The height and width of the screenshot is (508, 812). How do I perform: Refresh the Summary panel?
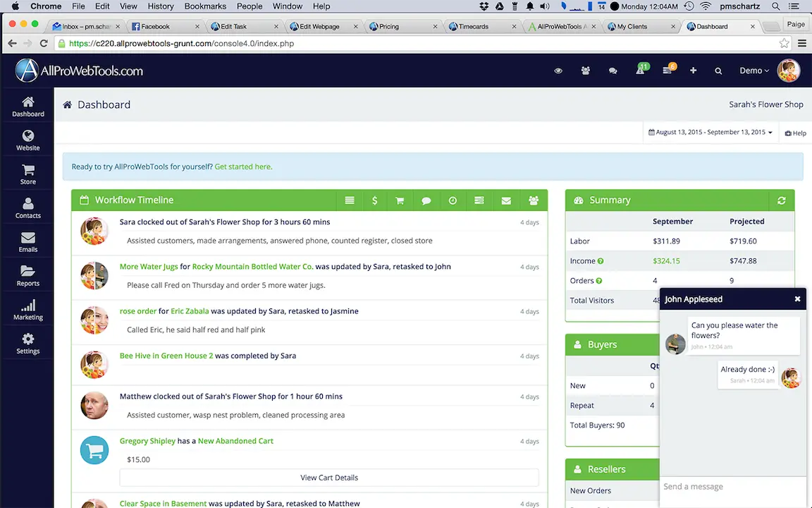(781, 200)
